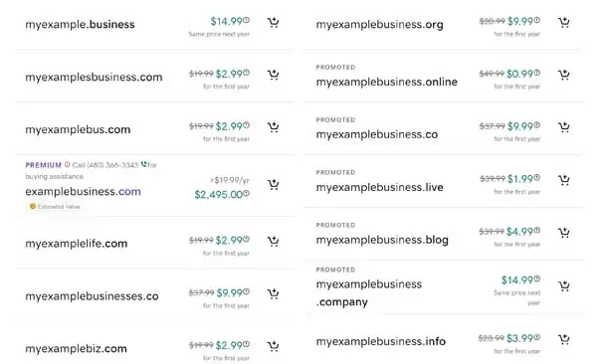Click the Estimated Value badge

pos(55,207)
